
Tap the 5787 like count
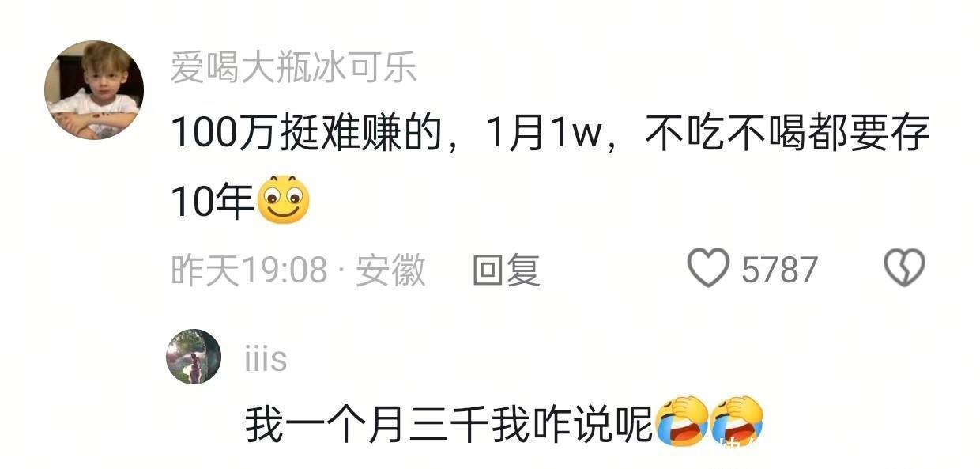[779, 270]
